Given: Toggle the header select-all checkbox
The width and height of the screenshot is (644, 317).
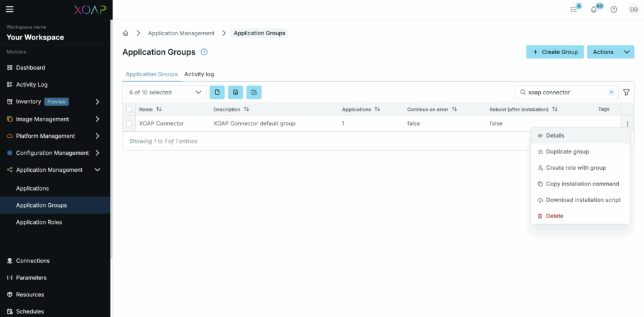Looking at the screenshot, I should coord(130,109).
